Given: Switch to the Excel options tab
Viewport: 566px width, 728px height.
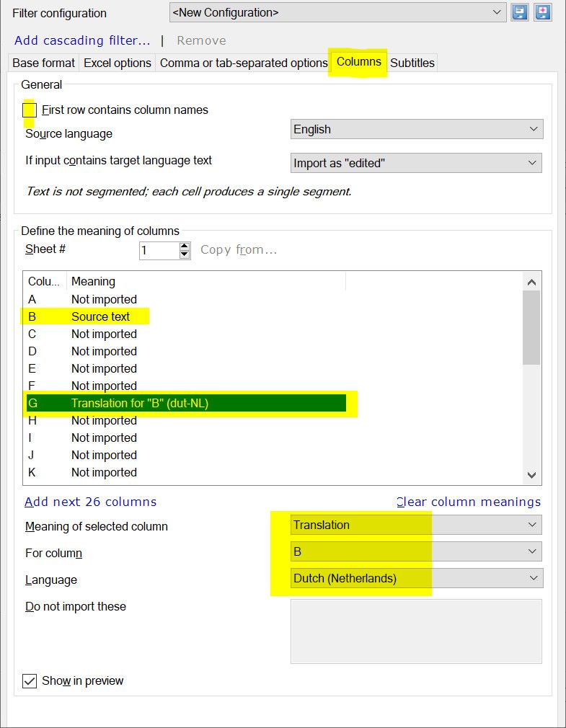Looking at the screenshot, I should click(x=118, y=63).
